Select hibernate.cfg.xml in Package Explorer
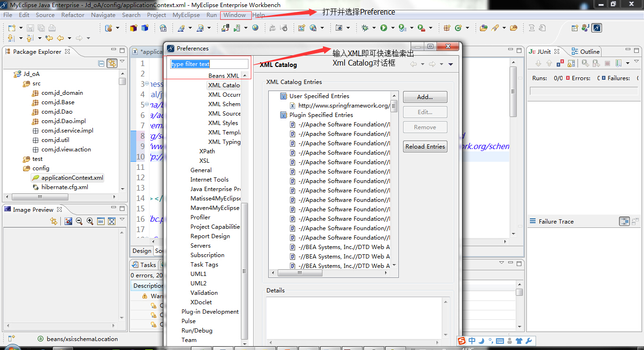The width and height of the screenshot is (644, 350). [x=60, y=187]
